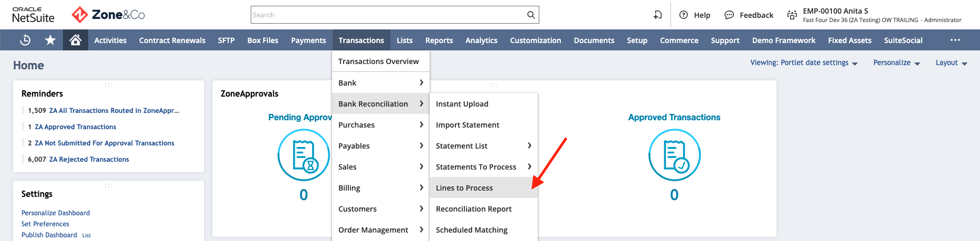This screenshot has height=241, width=980.
Task: Expand the Payables submenu
Action: point(381,146)
